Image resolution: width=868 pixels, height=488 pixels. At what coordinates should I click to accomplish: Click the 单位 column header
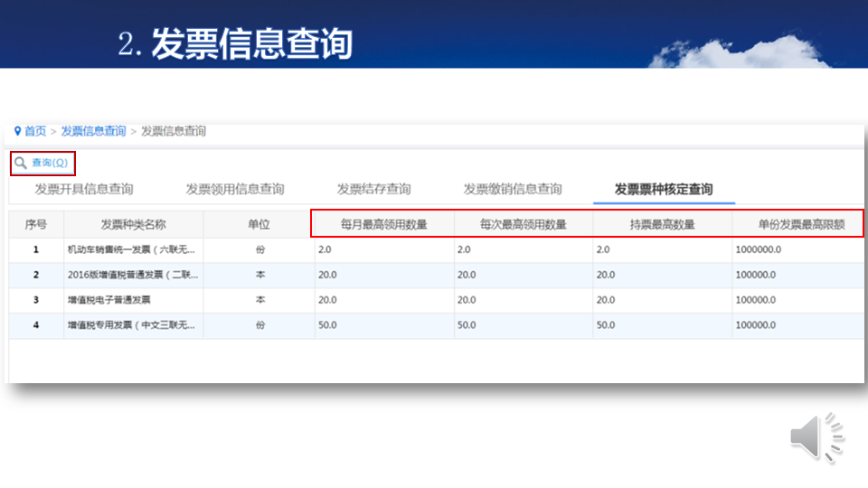point(259,225)
